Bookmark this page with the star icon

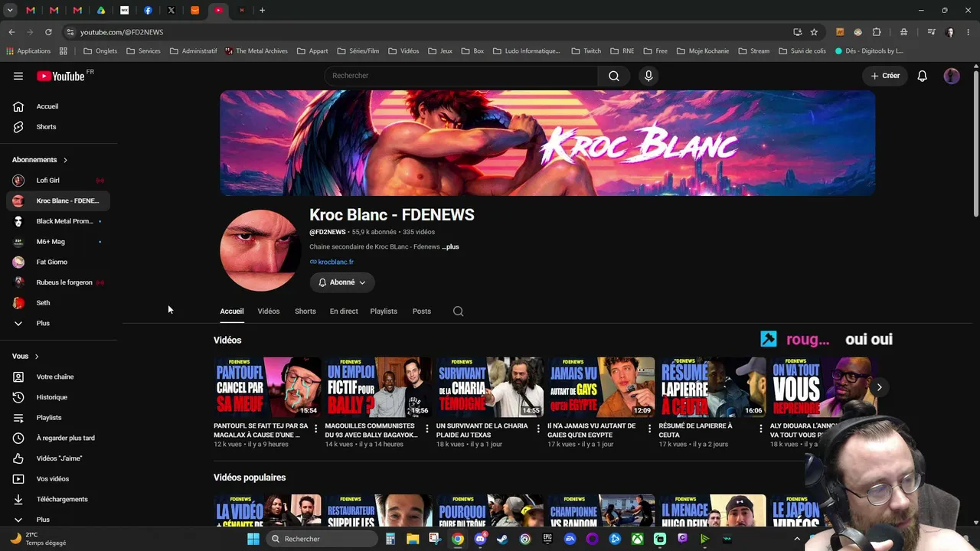(814, 32)
